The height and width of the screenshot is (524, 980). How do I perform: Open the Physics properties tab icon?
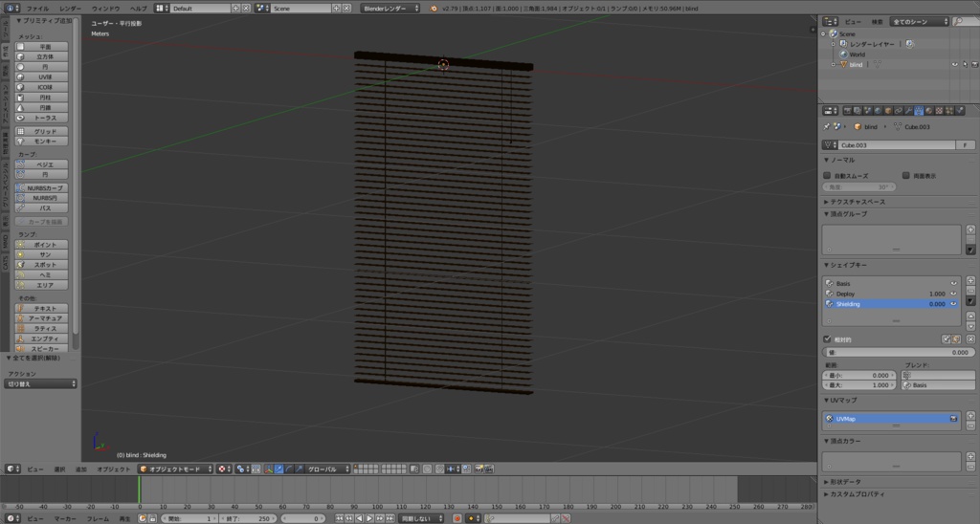959,111
